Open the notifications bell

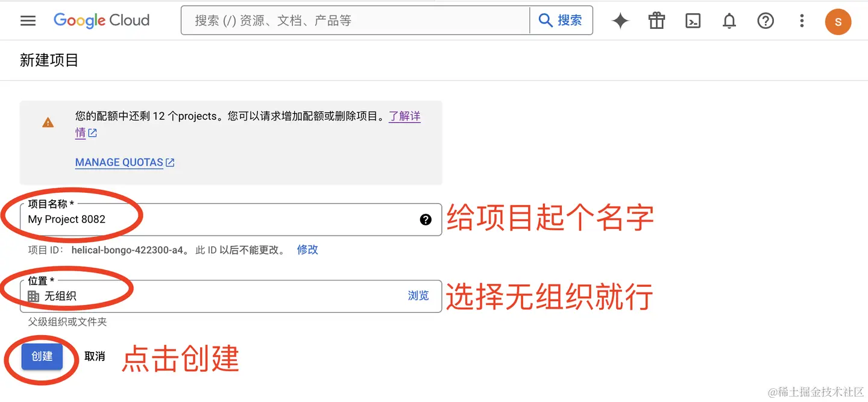tap(729, 21)
